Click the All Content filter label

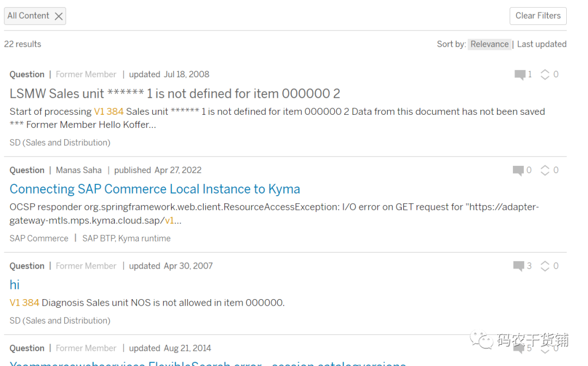tap(28, 16)
